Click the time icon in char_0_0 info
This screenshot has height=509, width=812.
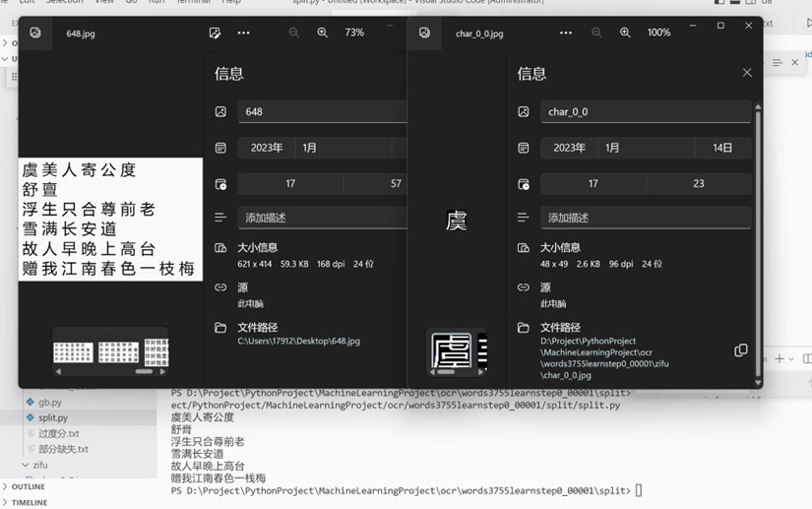tap(524, 184)
